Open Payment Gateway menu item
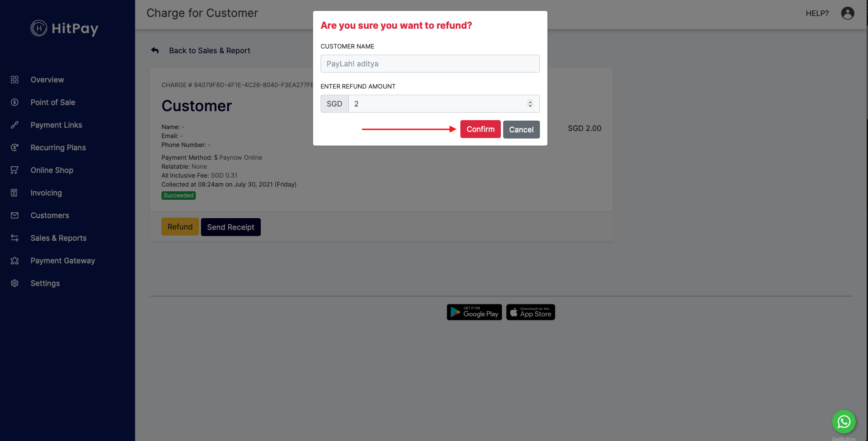Viewport: 868px width, 441px height. click(63, 261)
